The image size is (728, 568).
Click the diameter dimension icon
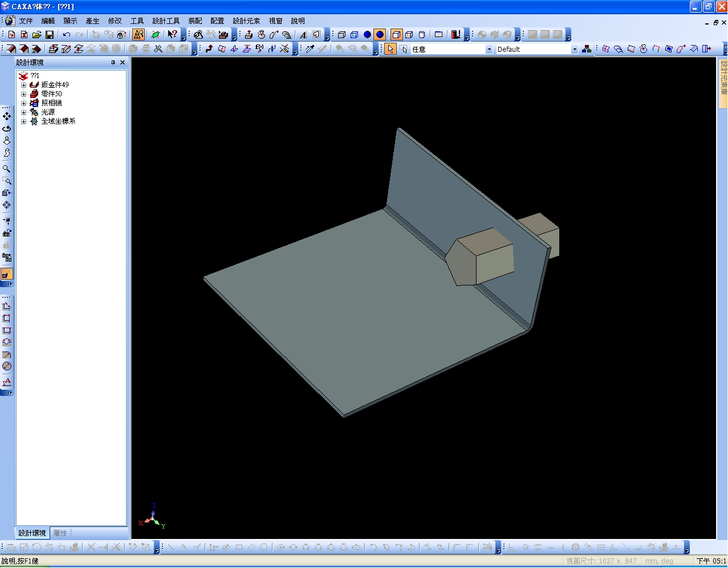7,366
